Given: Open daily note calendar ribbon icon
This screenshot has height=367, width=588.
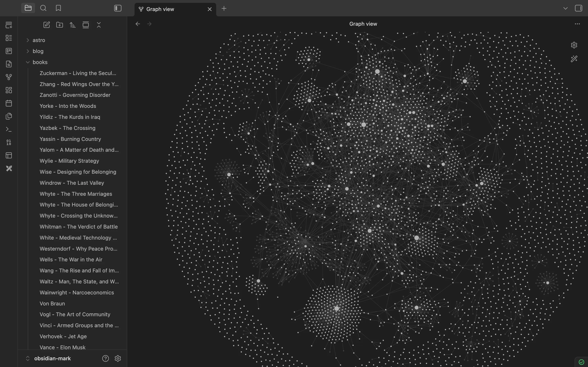Looking at the screenshot, I should (x=9, y=103).
